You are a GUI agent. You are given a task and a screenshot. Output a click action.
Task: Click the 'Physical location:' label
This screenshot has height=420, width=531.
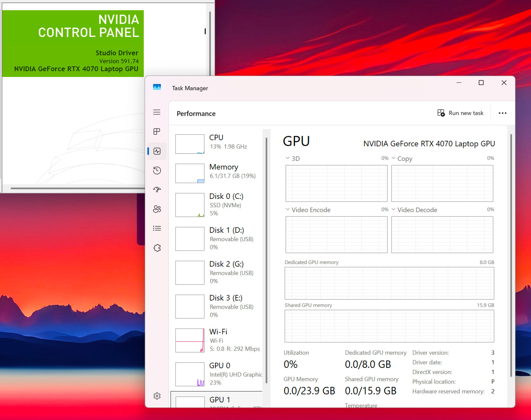click(x=434, y=382)
